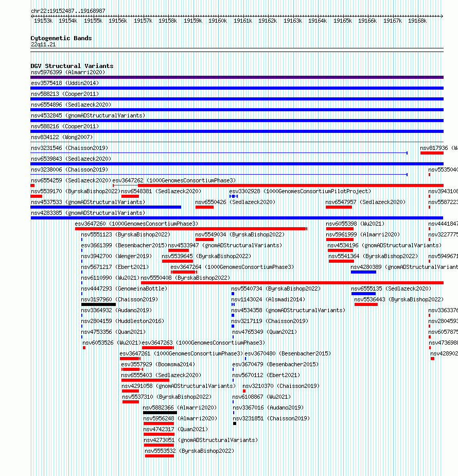458x476 pixels.
Task: Click nsv5551123 (ByrskaBishop2022) label
Action: 126,235
